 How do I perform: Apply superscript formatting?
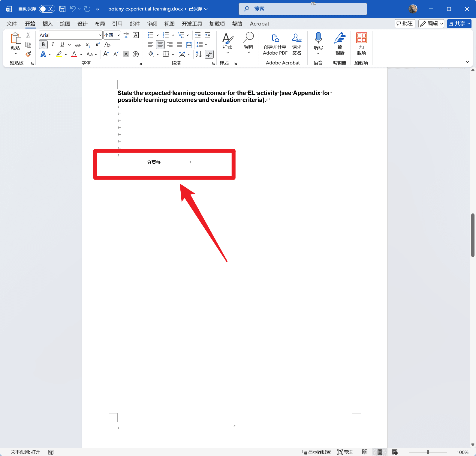(98, 45)
